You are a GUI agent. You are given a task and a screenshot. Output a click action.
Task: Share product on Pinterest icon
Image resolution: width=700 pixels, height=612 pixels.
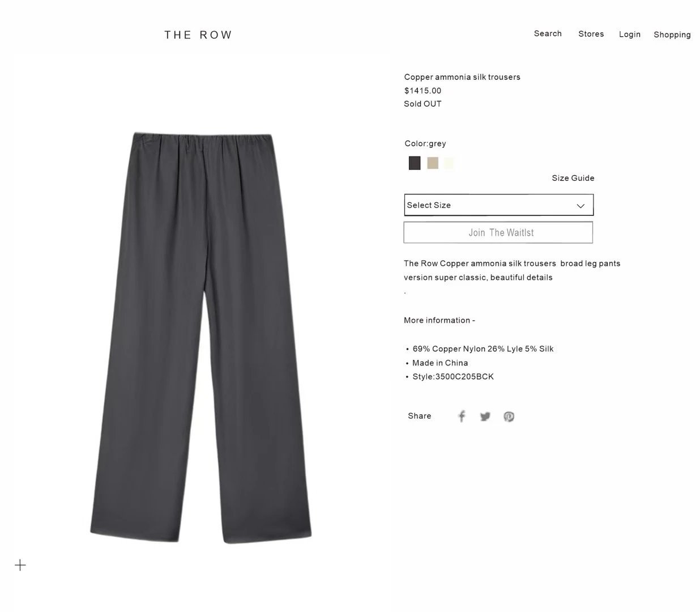[x=509, y=416]
